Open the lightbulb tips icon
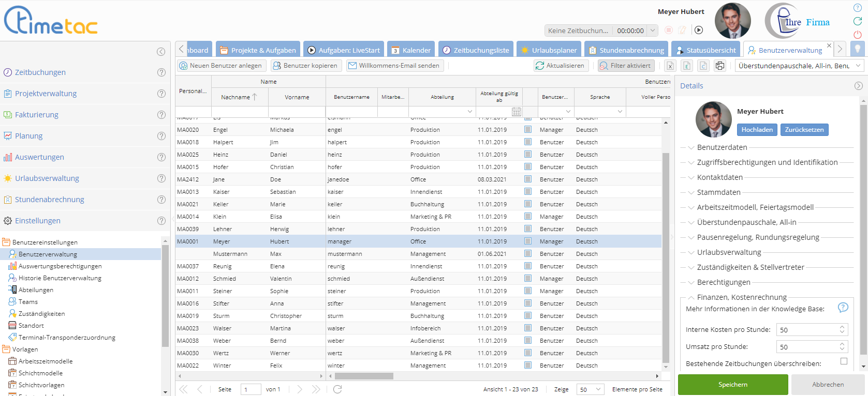 click(x=858, y=49)
